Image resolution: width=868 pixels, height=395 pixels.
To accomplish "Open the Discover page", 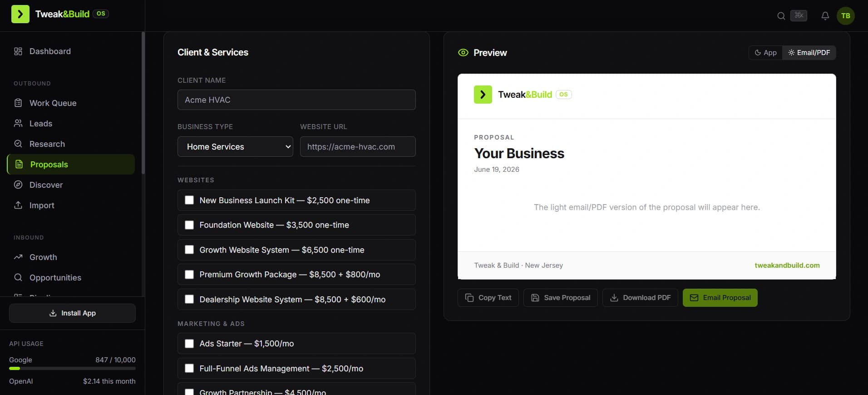I will [x=71, y=185].
